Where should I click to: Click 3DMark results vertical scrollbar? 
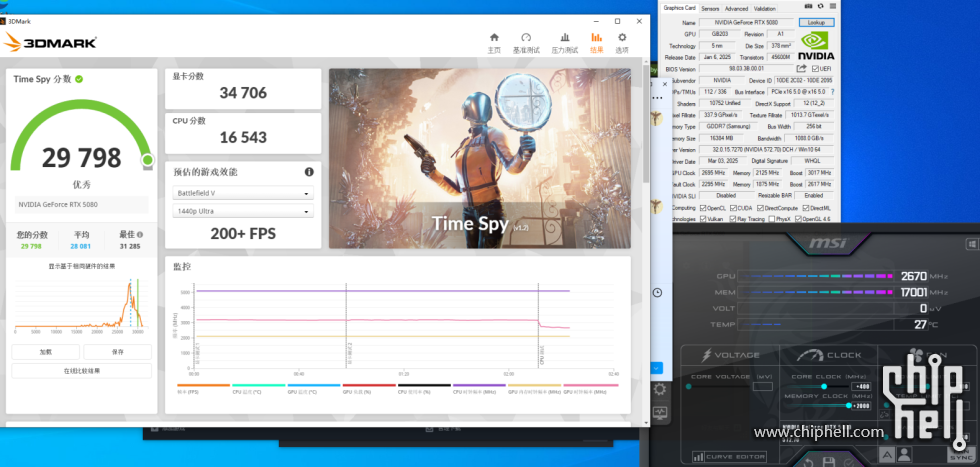click(x=646, y=125)
